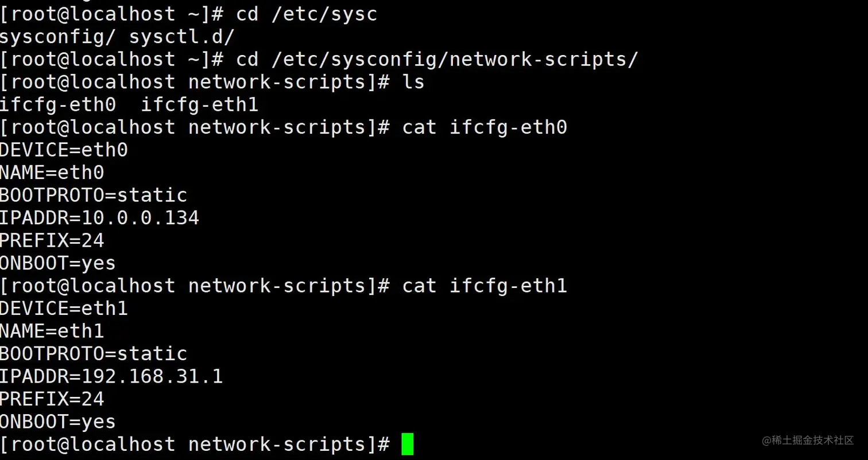The height and width of the screenshot is (460, 868).
Task: Click the green terminal cursor block
Action: [407, 444]
